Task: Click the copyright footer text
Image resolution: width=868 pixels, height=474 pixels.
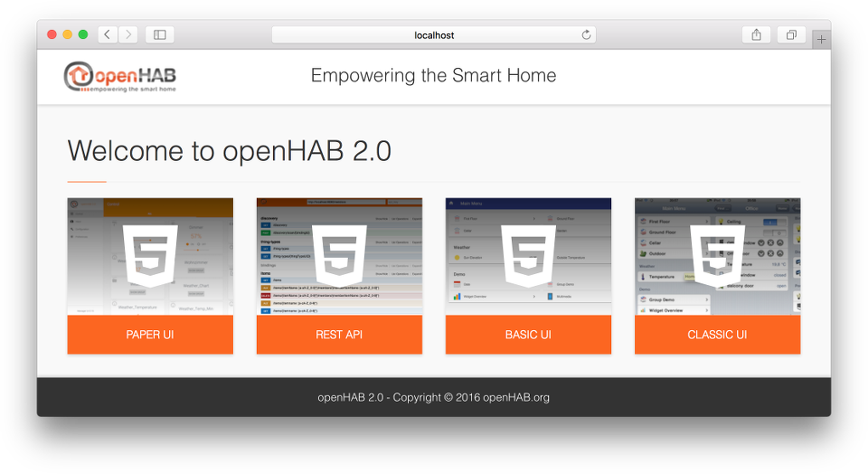Action: [x=433, y=397]
